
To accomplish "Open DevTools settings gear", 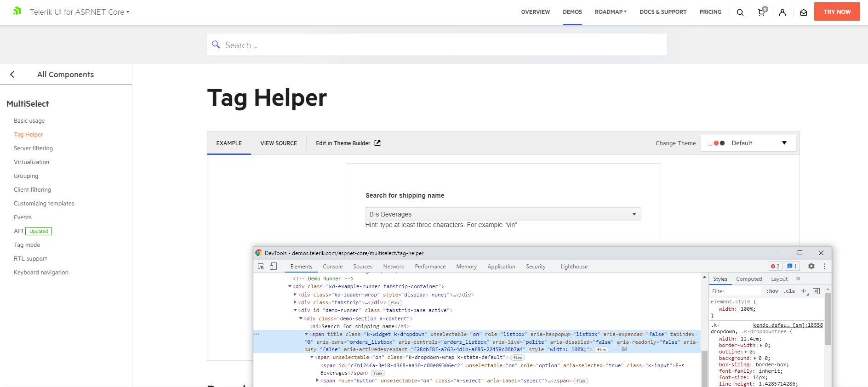I will (811, 267).
